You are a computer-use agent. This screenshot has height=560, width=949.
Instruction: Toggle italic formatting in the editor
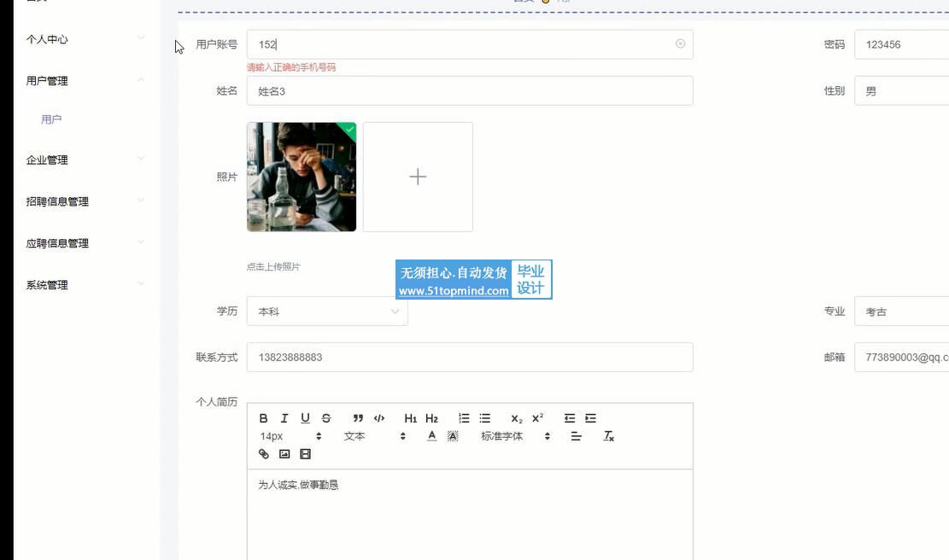click(284, 418)
